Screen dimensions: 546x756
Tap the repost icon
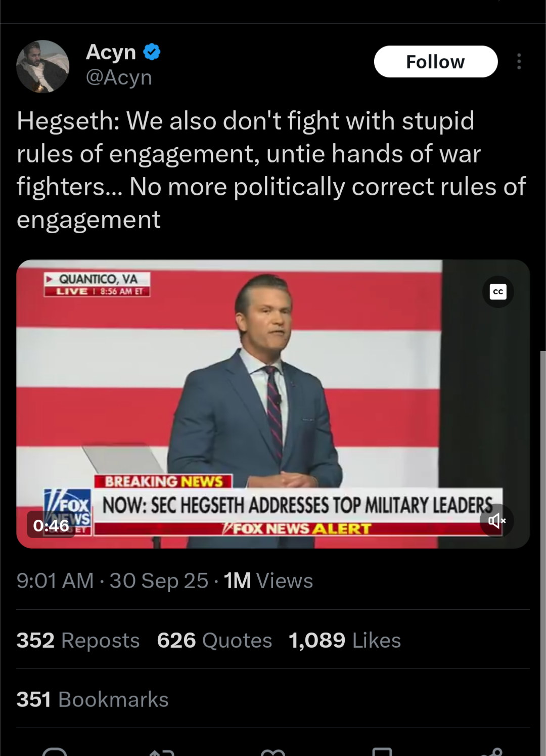pos(163,752)
